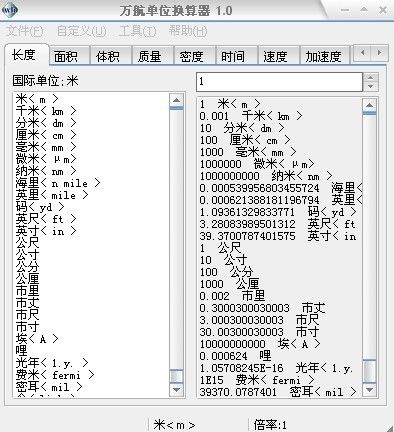Click results list scroll-down arrow

click(369, 389)
